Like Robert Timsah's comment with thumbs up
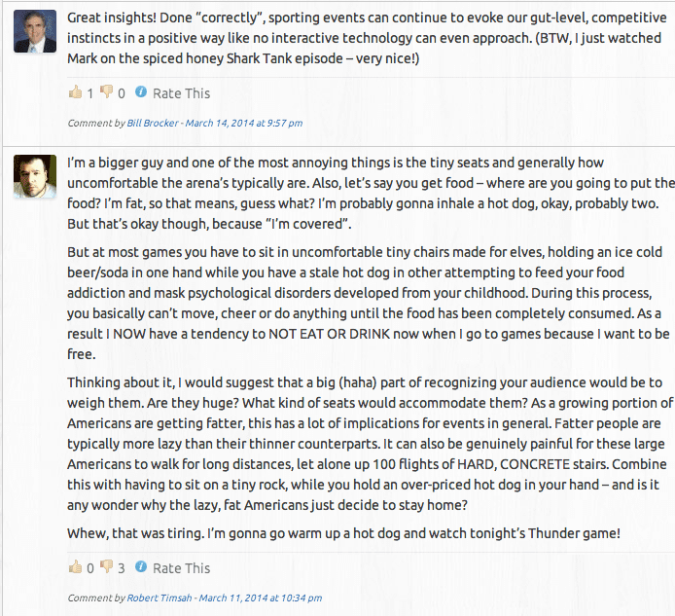675x616 pixels. tap(75, 567)
